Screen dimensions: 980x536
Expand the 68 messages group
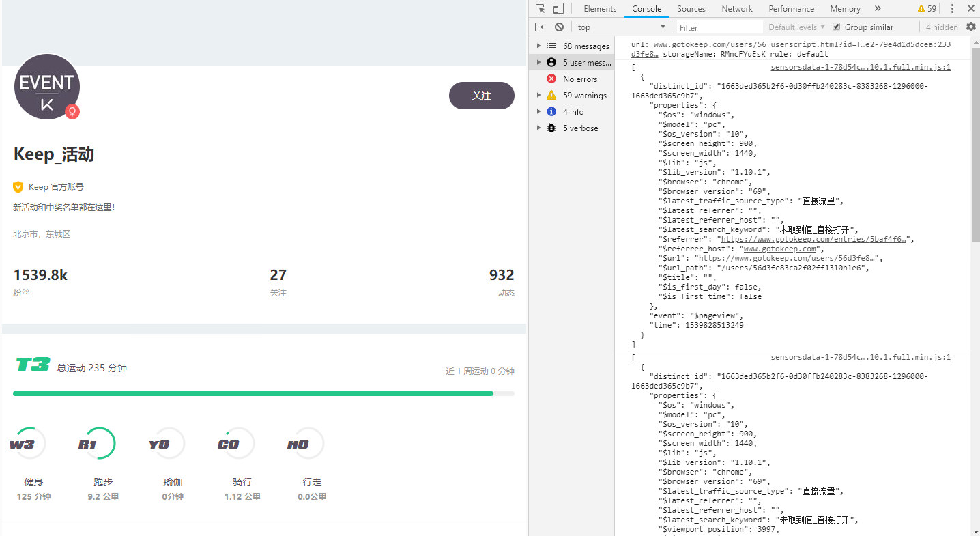point(538,46)
